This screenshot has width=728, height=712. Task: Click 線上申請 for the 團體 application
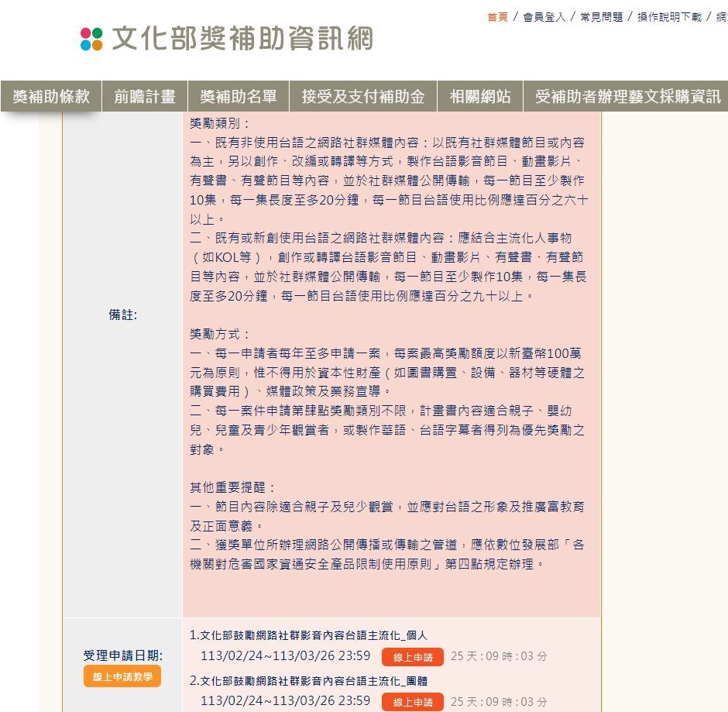(413, 702)
